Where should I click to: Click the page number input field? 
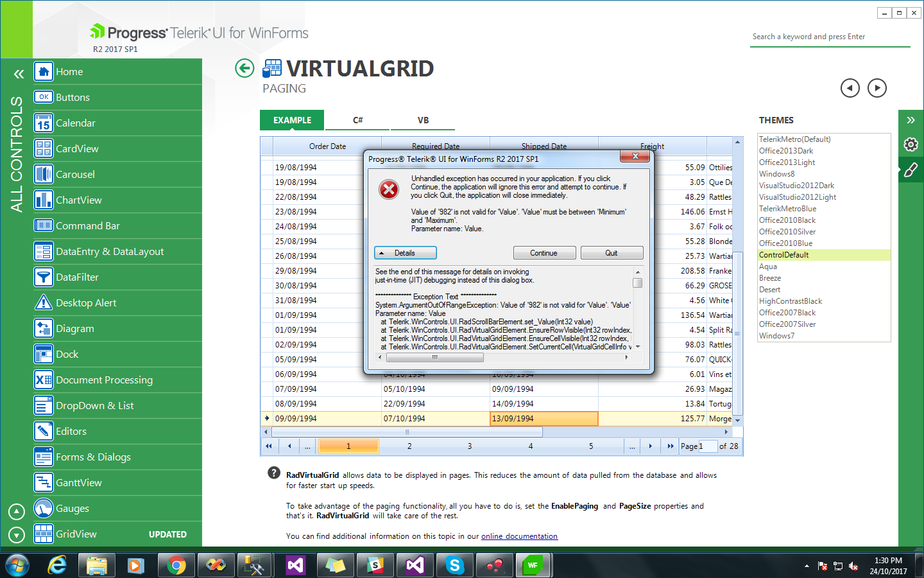click(708, 446)
